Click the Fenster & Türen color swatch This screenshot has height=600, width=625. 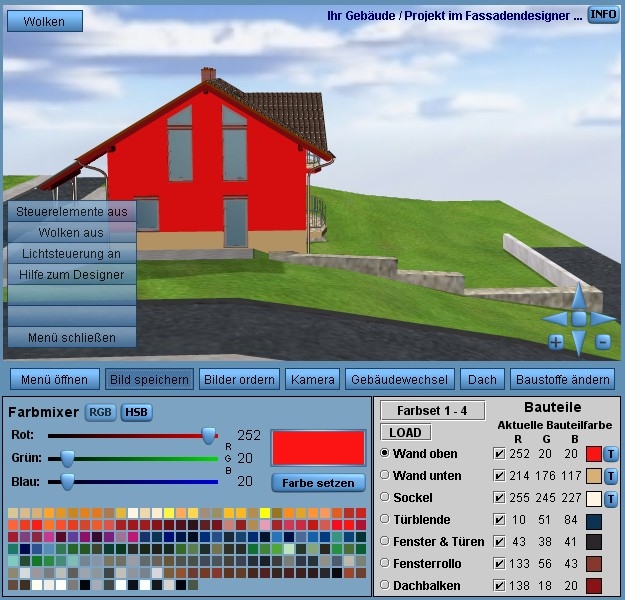click(594, 542)
